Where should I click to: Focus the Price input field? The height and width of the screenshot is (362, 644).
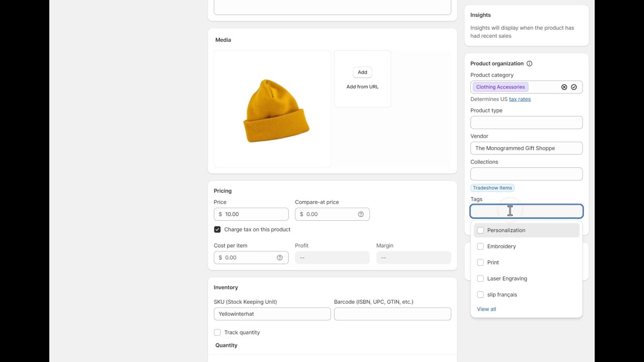point(251,214)
